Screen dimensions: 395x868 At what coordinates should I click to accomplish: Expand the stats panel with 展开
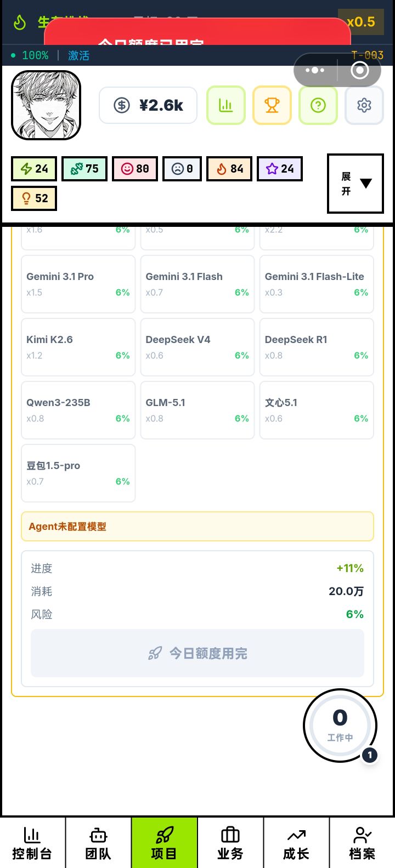pos(356,184)
